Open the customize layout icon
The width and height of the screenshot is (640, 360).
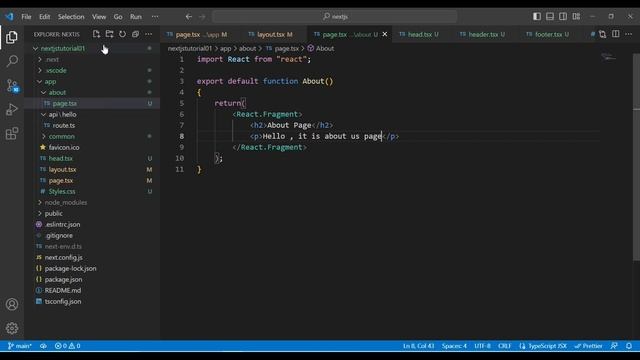[576, 16]
